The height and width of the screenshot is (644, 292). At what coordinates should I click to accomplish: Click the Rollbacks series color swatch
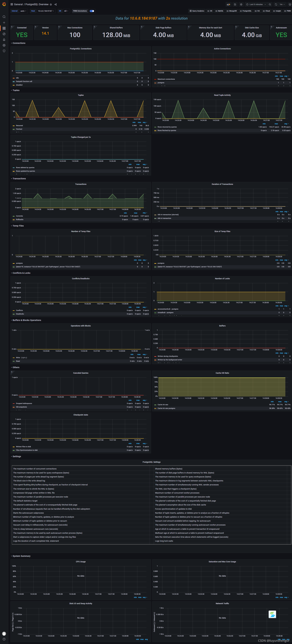[14, 219]
